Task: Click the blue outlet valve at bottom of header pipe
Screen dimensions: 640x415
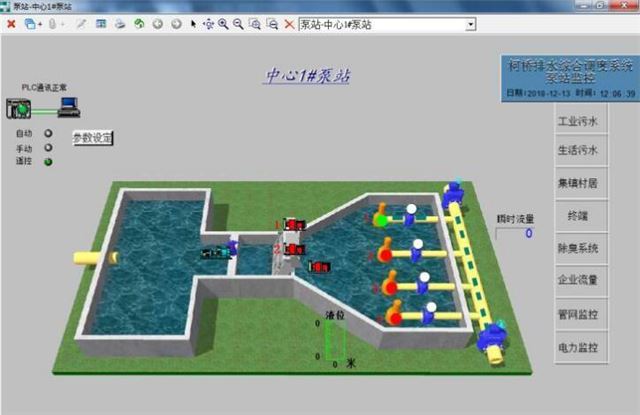Action: pyautogui.click(x=493, y=336)
